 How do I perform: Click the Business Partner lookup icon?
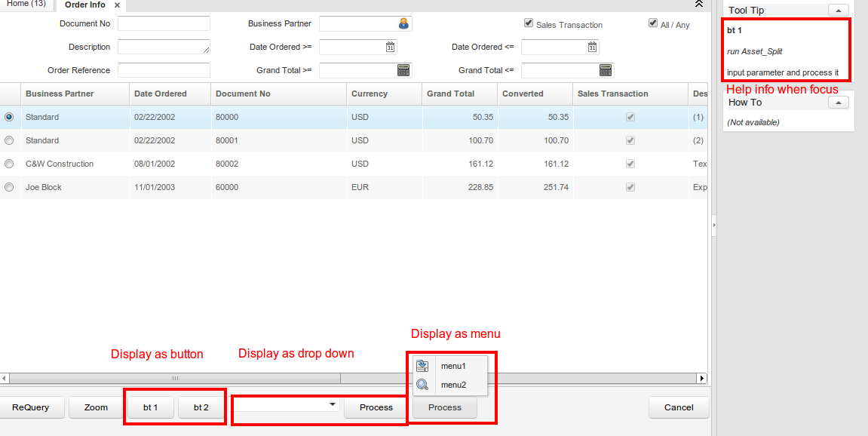tap(403, 23)
